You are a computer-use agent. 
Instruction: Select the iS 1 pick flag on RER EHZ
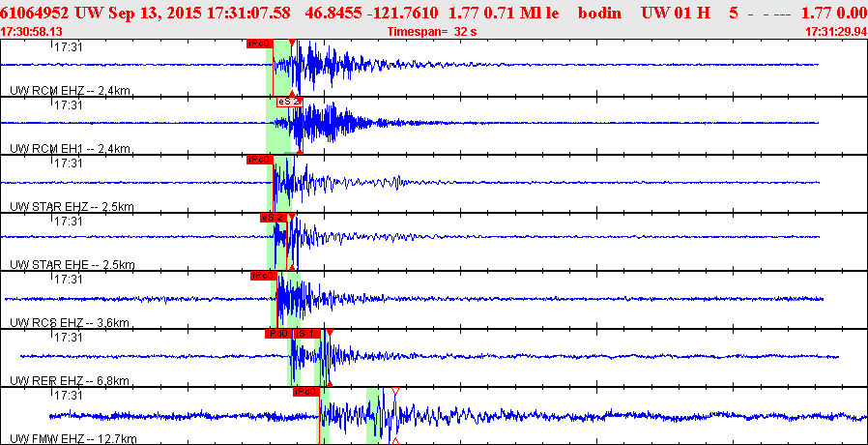[307, 334]
